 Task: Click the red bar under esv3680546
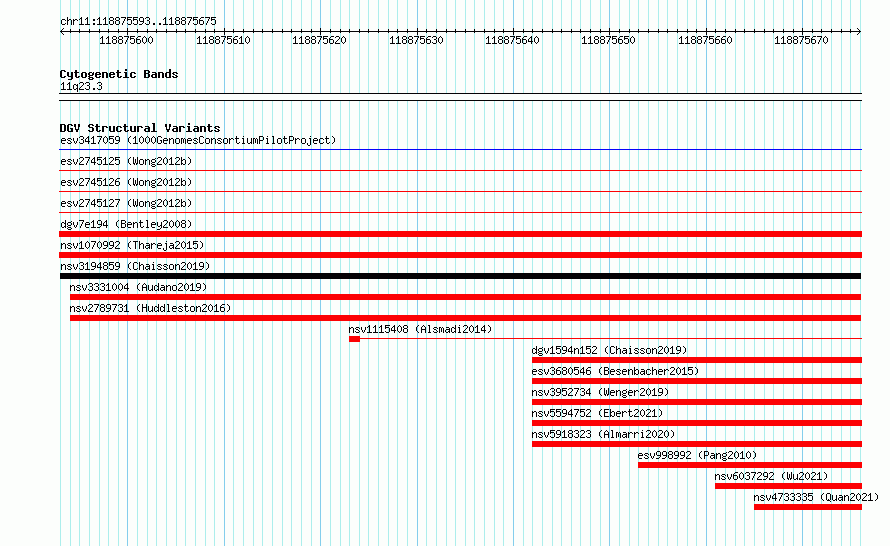point(697,381)
